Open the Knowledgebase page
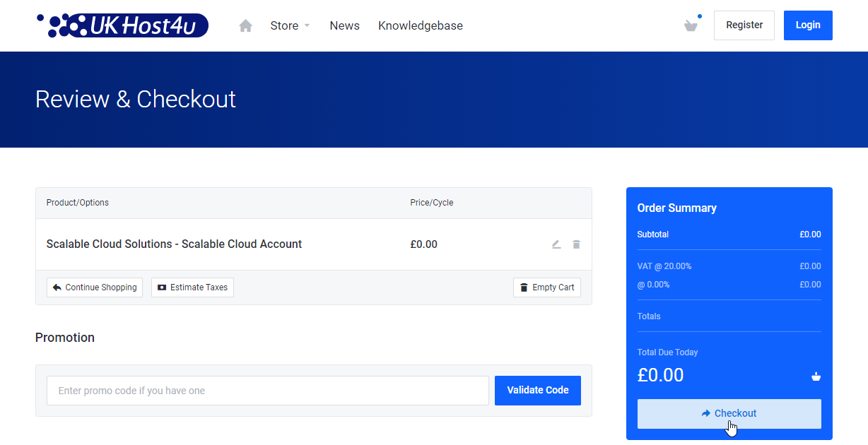 420,25
